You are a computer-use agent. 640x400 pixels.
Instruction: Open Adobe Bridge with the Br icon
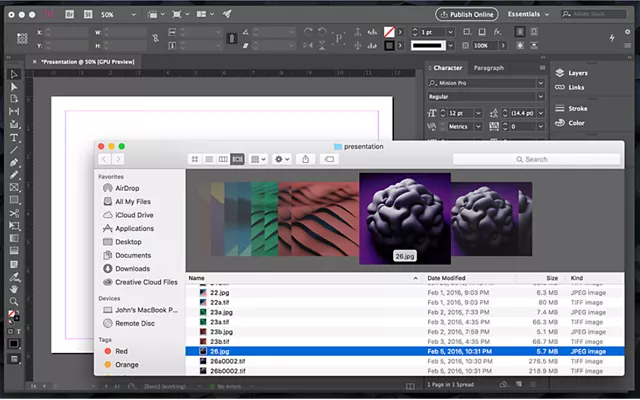click(69, 16)
